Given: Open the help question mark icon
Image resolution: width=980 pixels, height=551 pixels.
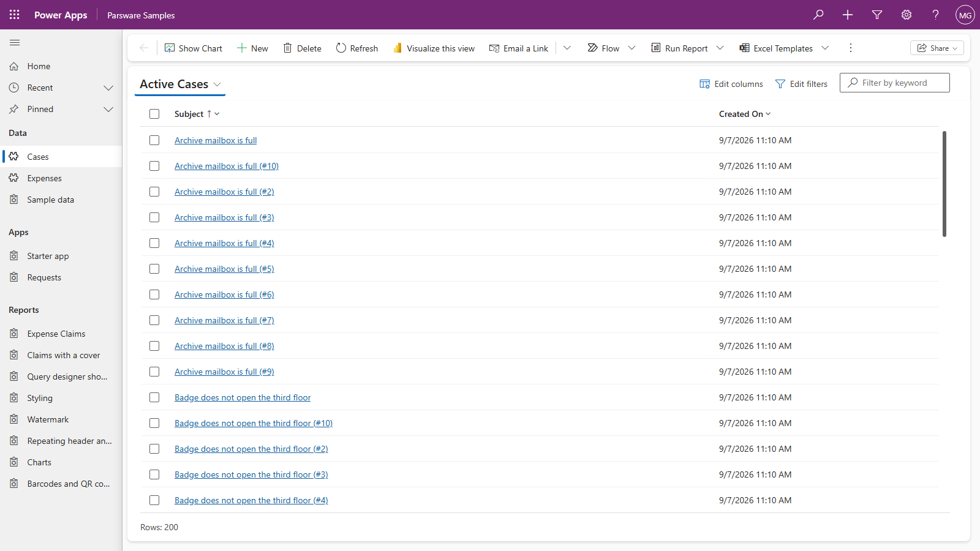Looking at the screenshot, I should [x=936, y=15].
